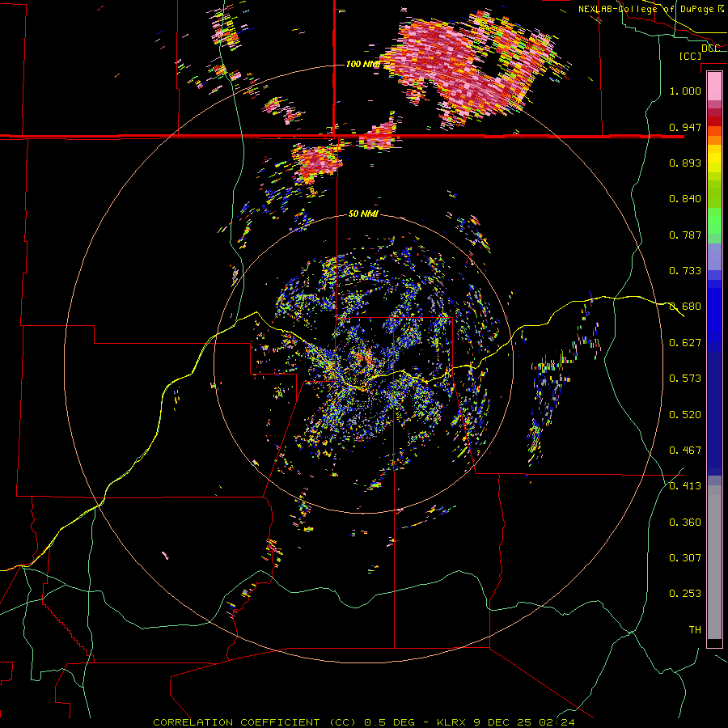This screenshot has width=728, height=728.
Task: Select the 0.467 legend value
Action: pos(685,451)
